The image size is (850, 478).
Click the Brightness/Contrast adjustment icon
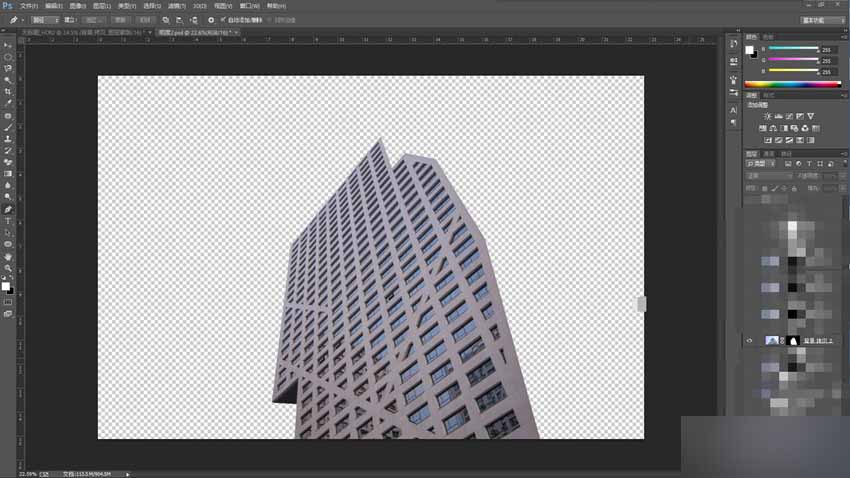(768, 117)
